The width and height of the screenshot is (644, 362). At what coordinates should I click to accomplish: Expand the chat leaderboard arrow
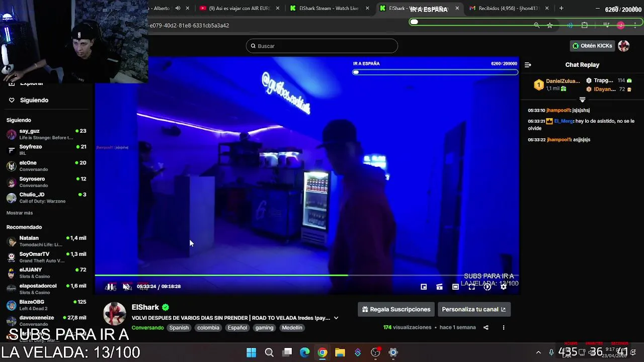click(x=582, y=100)
